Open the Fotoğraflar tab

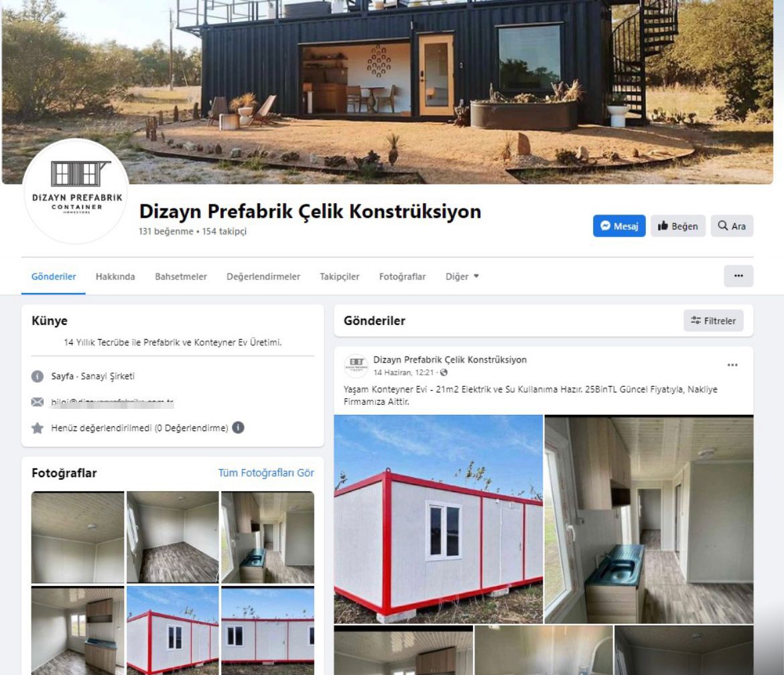[x=402, y=276]
